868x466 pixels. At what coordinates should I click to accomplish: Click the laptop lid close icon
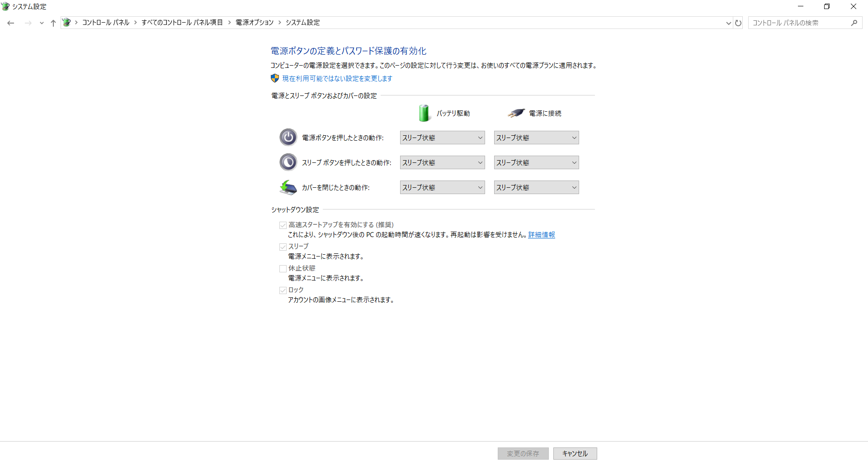pos(288,187)
